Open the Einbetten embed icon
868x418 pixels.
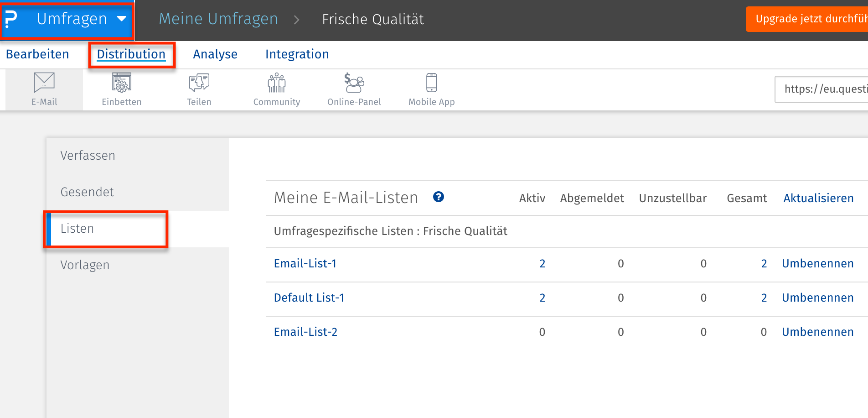click(x=122, y=83)
